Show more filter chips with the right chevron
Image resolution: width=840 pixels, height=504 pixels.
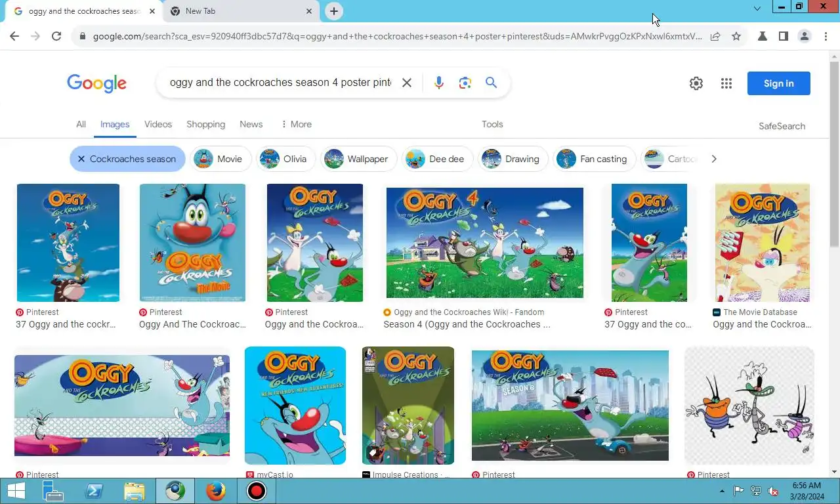(x=714, y=159)
